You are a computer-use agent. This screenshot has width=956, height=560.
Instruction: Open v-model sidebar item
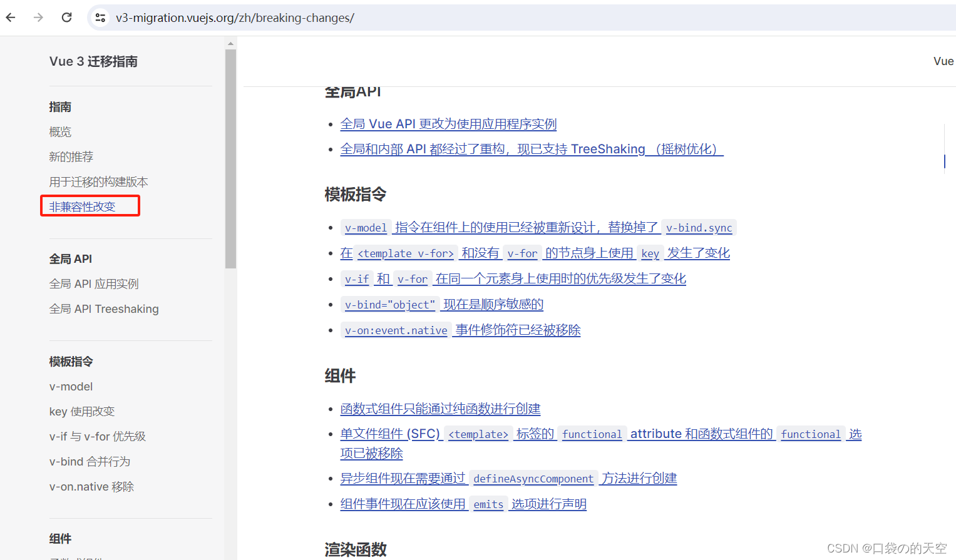pos(71,387)
